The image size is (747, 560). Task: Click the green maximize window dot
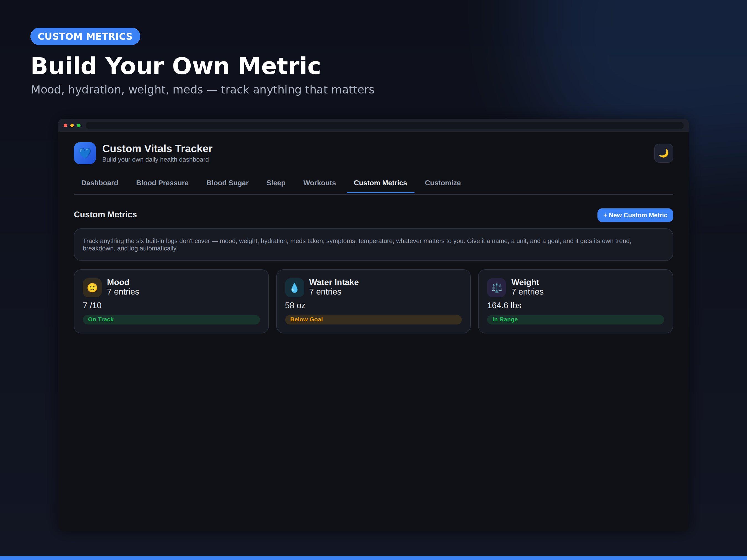(x=79, y=126)
